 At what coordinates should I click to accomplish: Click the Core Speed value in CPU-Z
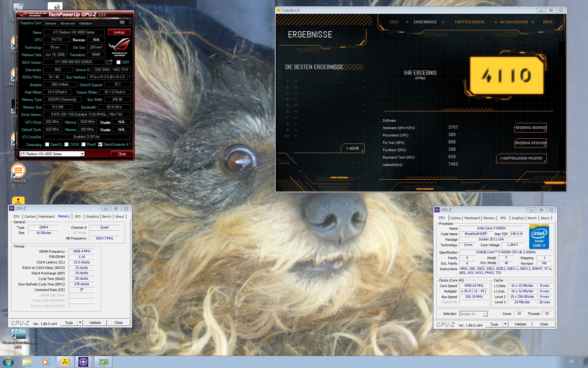(474, 286)
